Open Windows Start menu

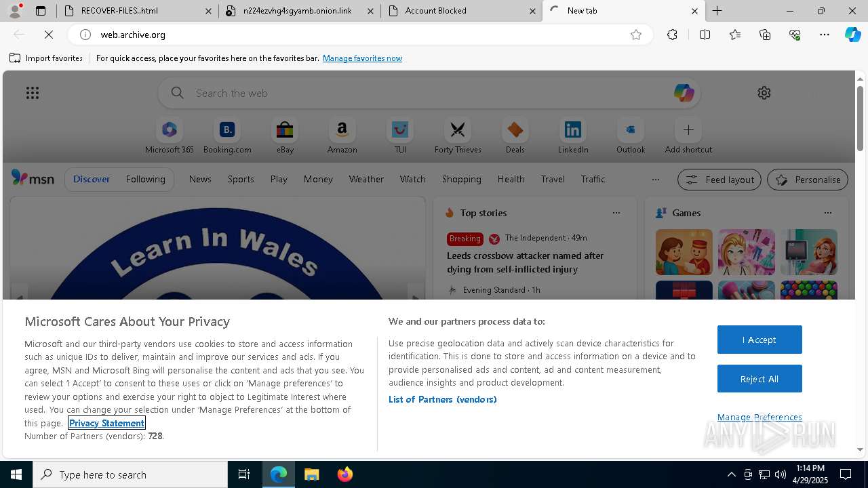16,474
